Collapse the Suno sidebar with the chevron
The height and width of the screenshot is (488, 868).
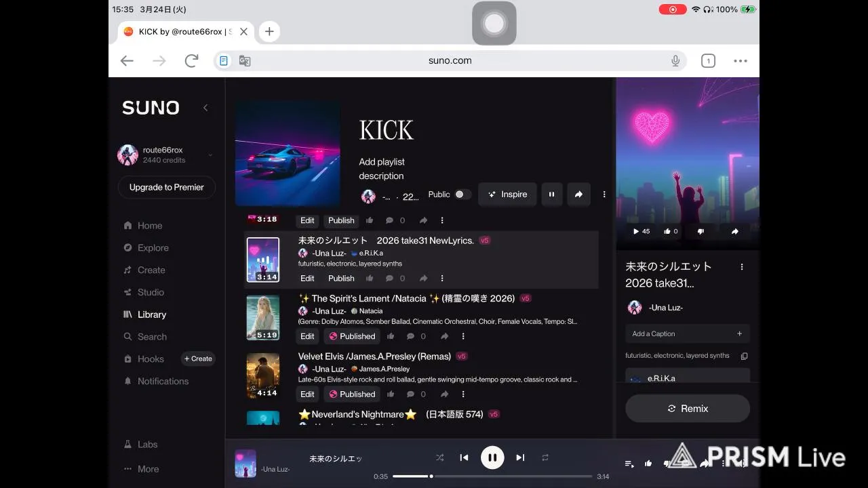point(205,108)
